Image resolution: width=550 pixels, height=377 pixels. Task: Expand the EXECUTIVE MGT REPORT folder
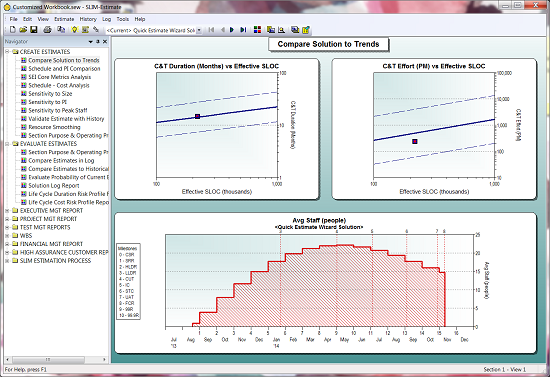point(7,211)
